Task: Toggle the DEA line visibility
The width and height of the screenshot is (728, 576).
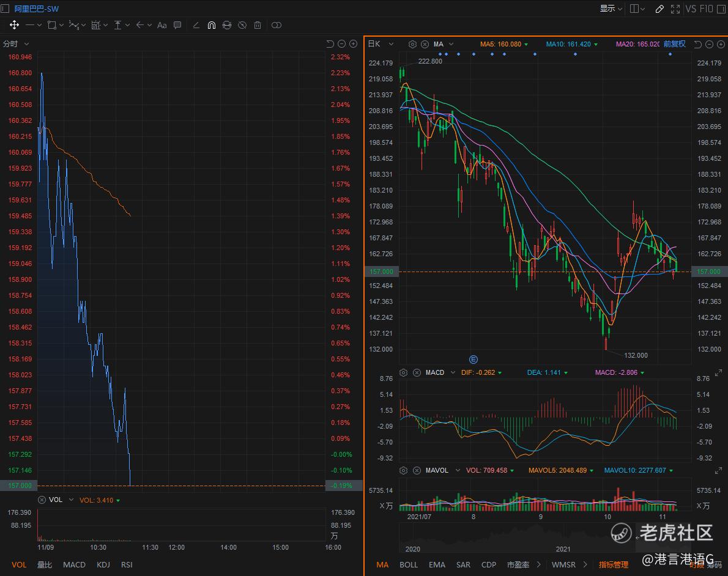Action: tap(548, 373)
